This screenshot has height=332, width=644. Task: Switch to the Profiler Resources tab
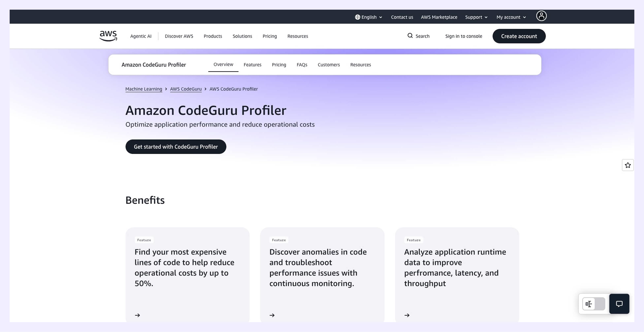point(360,65)
